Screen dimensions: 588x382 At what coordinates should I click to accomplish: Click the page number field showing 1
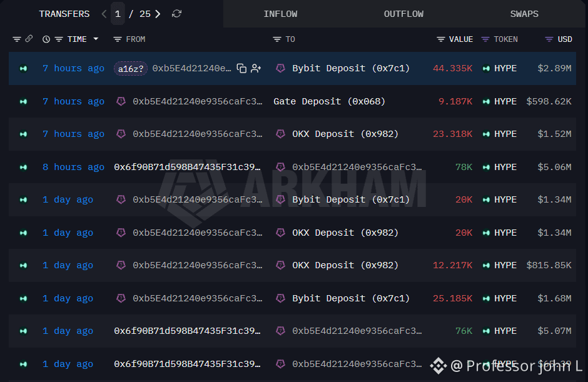pos(118,14)
